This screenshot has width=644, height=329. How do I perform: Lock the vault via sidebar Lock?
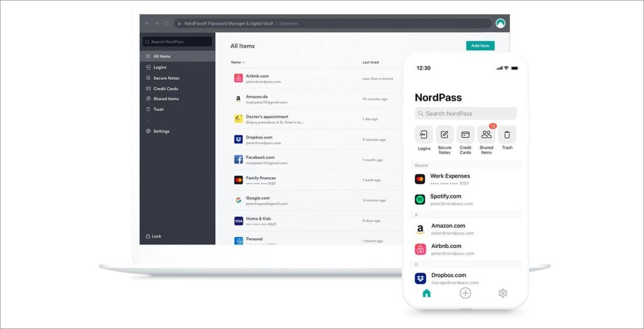coord(153,236)
